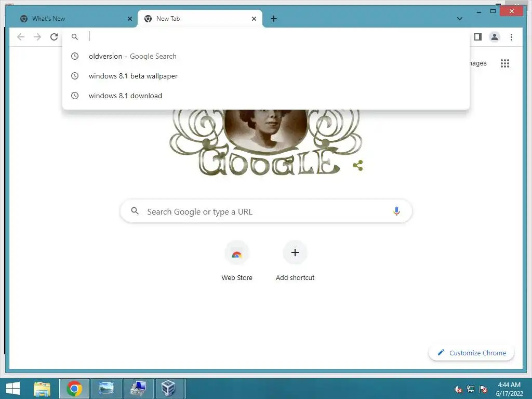
Task: Open the Web Store shortcut
Action: [x=237, y=261]
